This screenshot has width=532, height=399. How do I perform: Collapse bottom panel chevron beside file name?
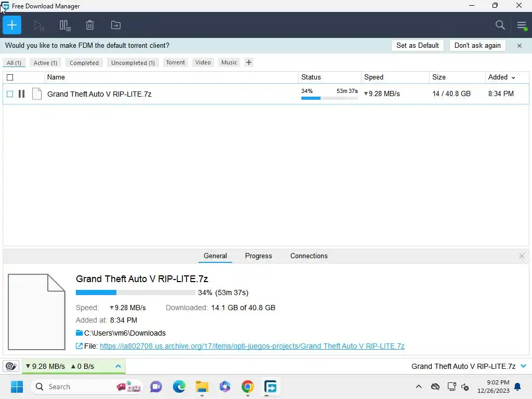pyautogui.click(x=524, y=366)
